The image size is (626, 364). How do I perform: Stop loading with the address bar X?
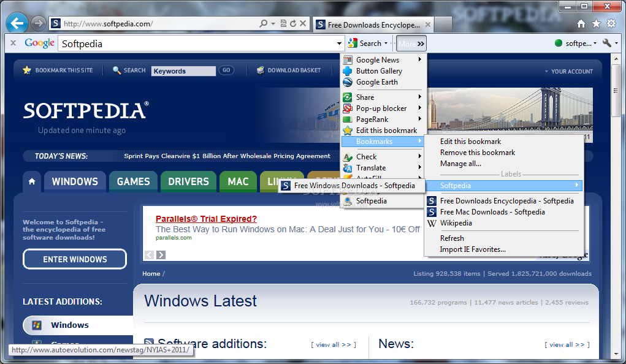click(303, 23)
